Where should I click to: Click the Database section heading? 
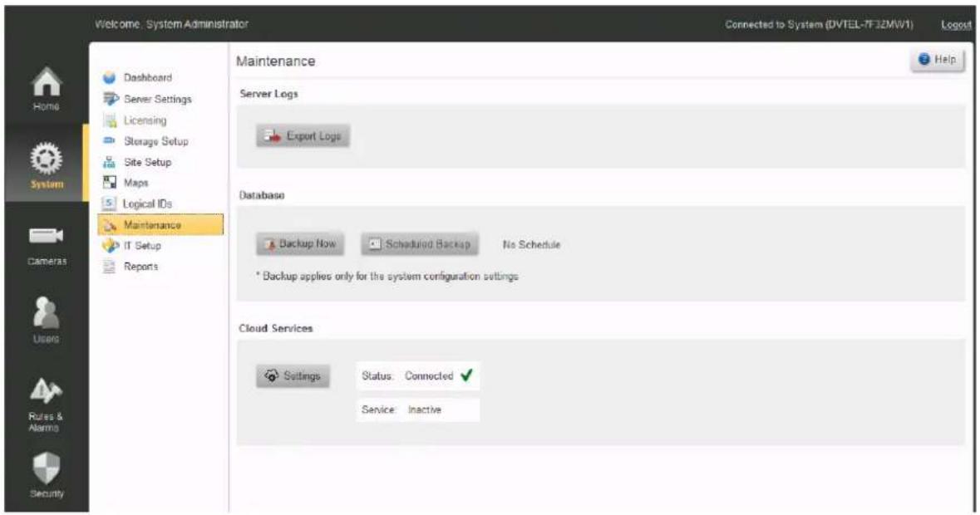(262, 195)
